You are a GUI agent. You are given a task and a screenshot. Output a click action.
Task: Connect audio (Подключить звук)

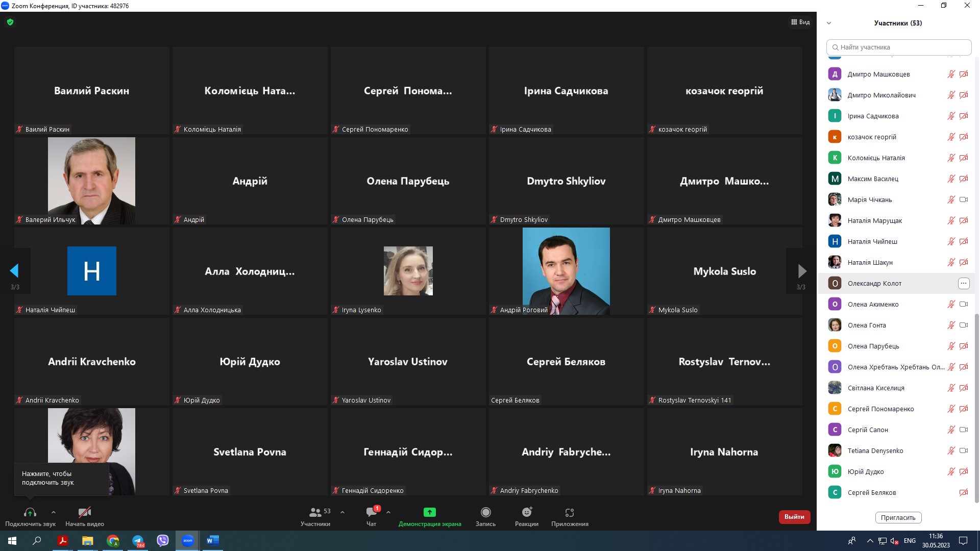click(30, 512)
